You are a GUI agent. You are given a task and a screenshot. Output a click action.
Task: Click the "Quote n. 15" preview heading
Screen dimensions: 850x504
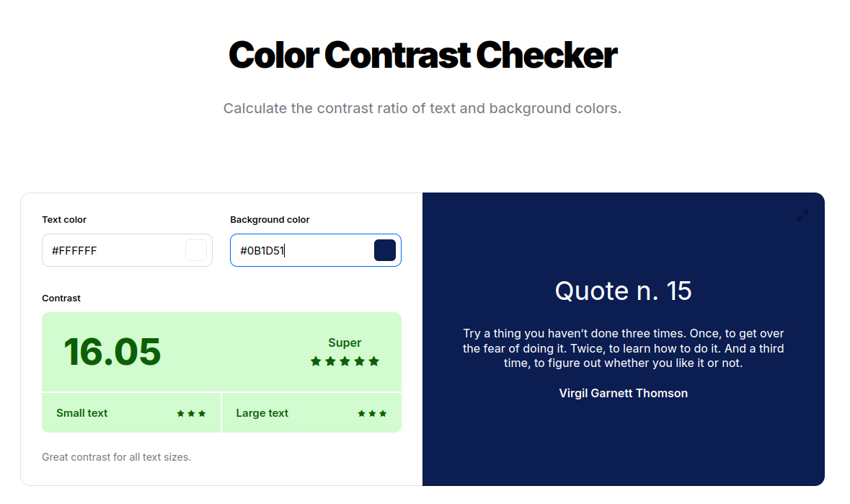tap(623, 291)
